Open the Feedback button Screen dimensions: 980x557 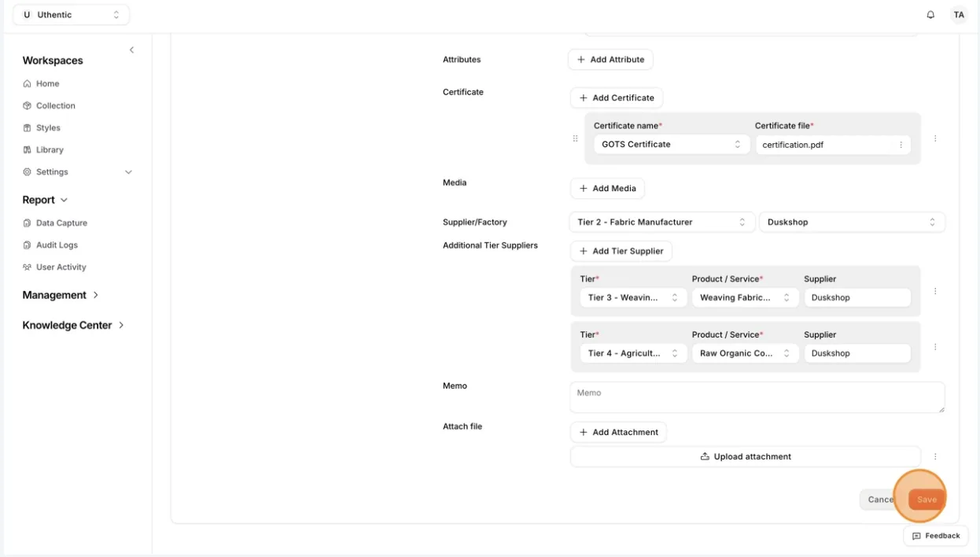(x=936, y=536)
